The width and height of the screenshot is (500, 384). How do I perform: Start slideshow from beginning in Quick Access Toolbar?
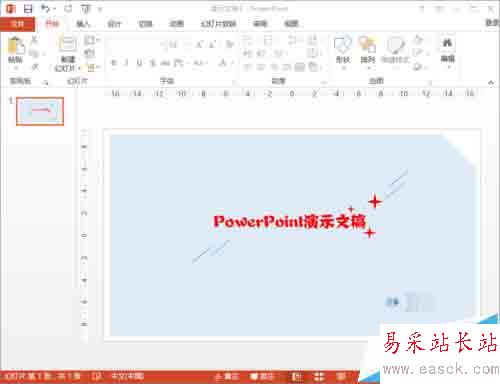point(86,9)
